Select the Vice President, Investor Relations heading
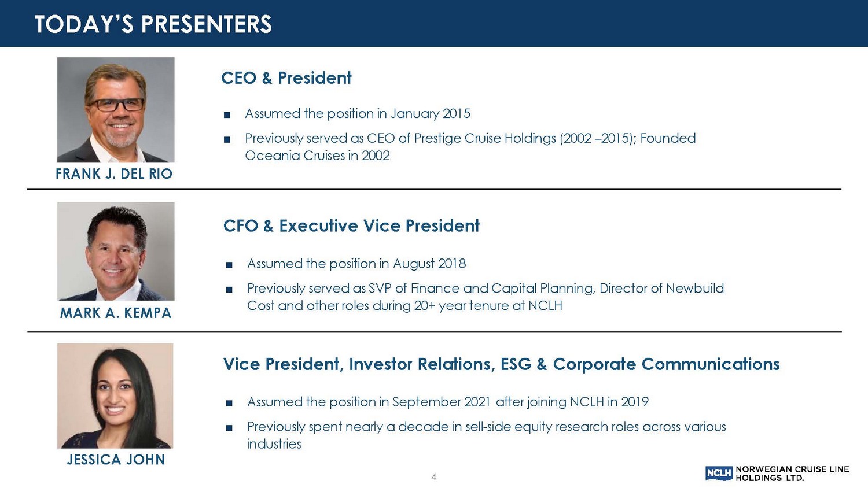 coord(501,364)
